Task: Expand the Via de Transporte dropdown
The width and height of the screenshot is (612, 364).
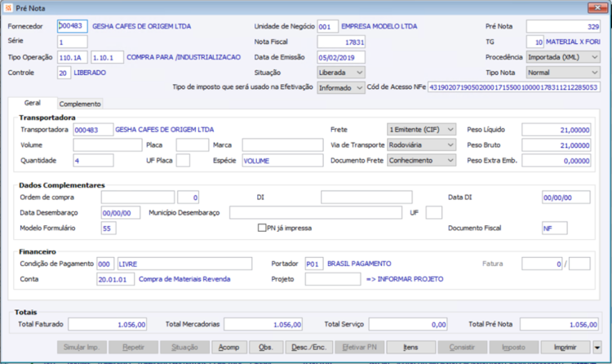Action: pos(421,145)
